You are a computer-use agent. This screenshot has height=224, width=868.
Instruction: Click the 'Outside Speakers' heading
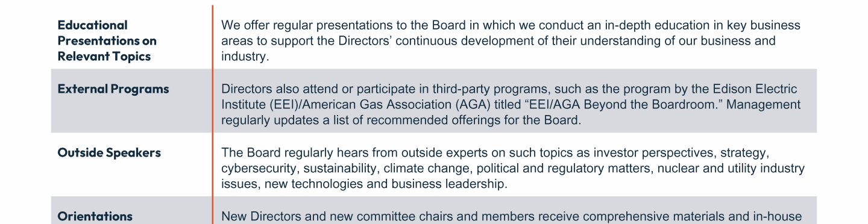pyautogui.click(x=109, y=153)
